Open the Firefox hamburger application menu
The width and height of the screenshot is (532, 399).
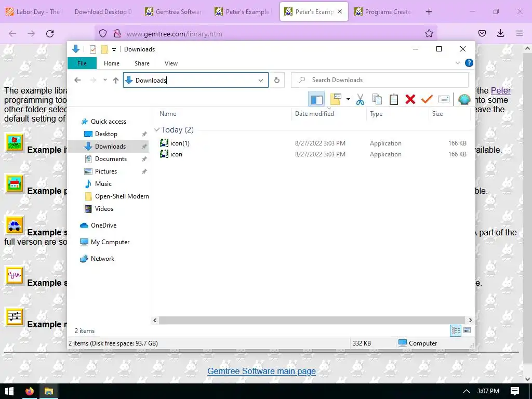[x=519, y=33]
